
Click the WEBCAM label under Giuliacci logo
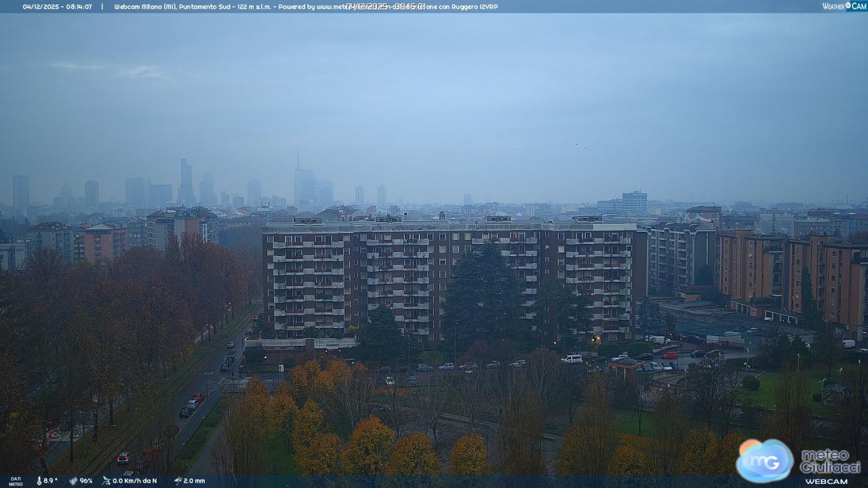pyautogui.click(x=826, y=481)
